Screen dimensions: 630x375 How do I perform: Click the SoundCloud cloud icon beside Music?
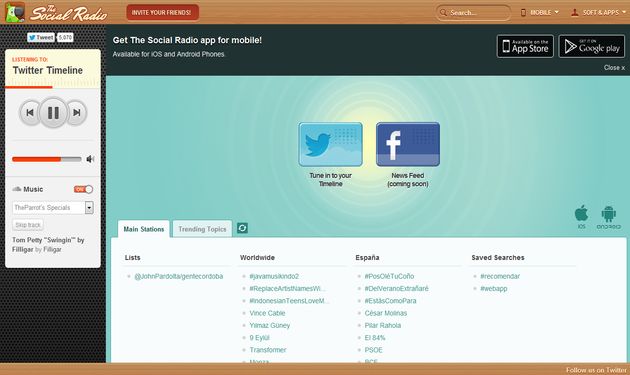pos(16,189)
